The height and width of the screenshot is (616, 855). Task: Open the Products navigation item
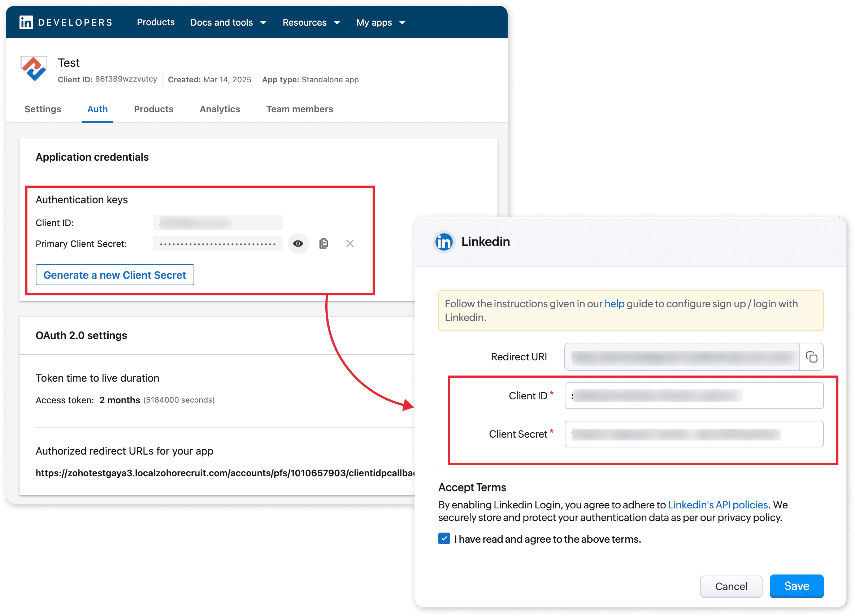pyautogui.click(x=156, y=22)
